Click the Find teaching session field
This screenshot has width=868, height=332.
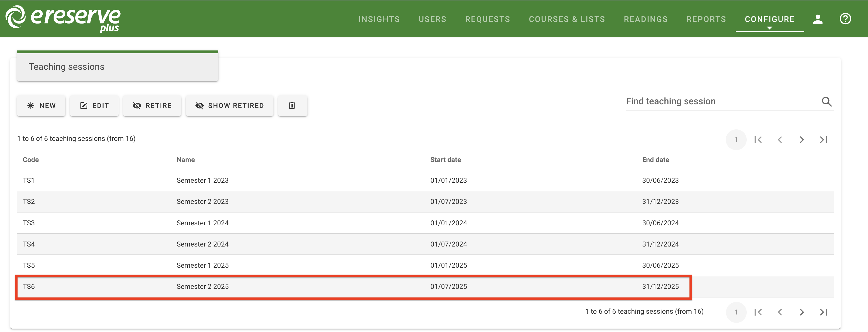pyautogui.click(x=721, y=101)
